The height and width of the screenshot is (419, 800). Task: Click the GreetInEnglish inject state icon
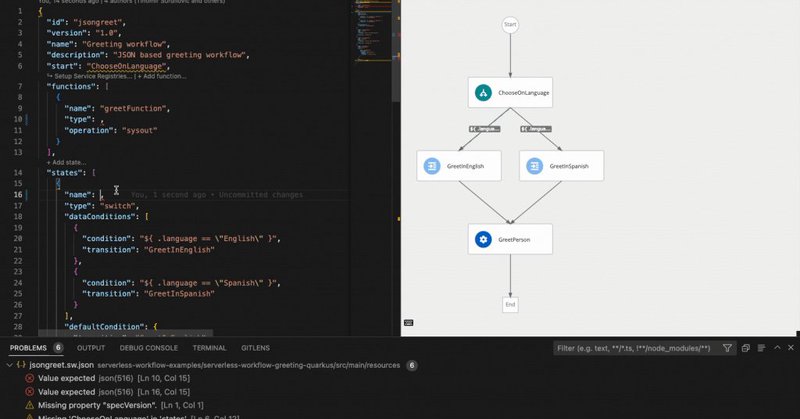pyautogui.click(x=432, y=166)
